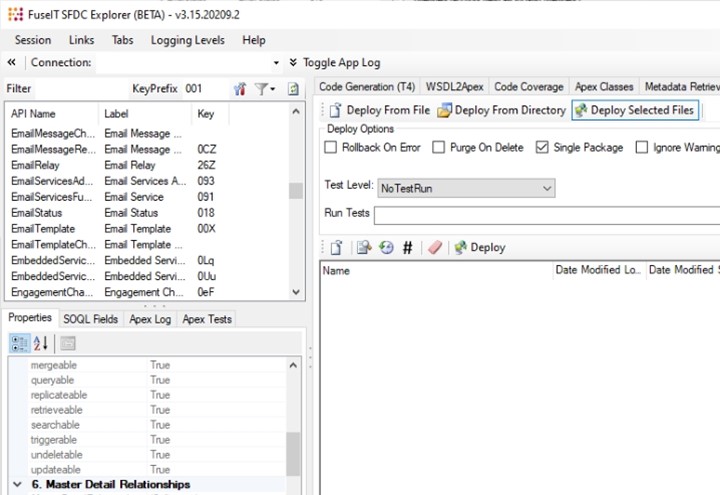
Task: Open the Tabs menu
Action: click(x=123, y=40)
